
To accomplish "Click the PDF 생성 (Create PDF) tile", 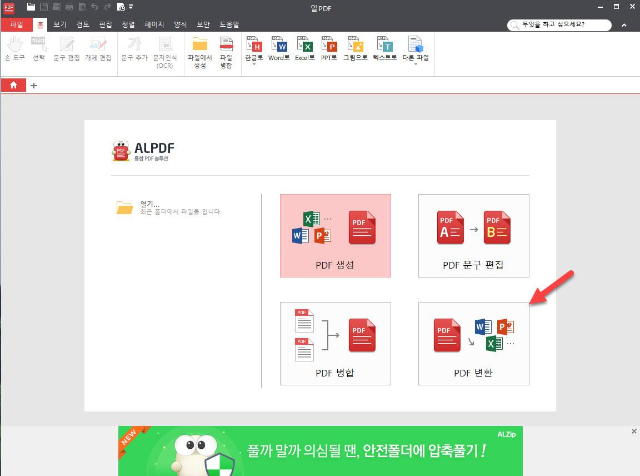I will coord(336,236).
